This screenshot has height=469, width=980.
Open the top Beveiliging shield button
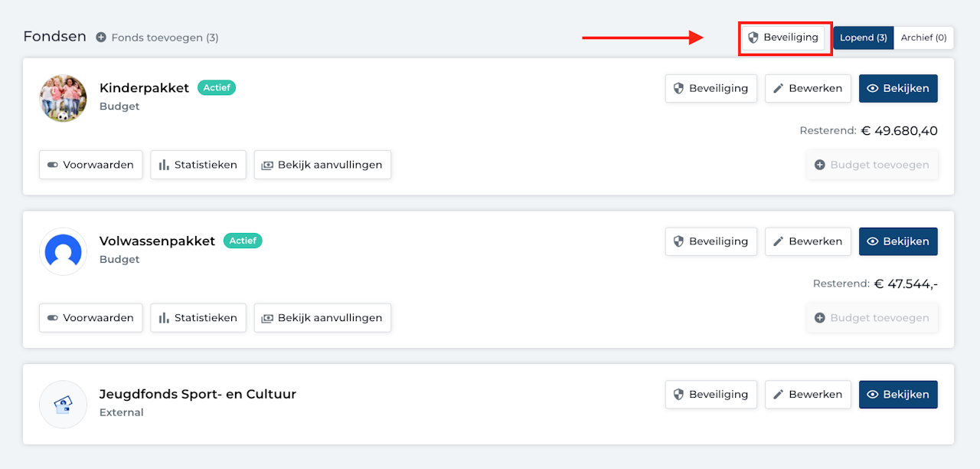[x=783, y=38]
